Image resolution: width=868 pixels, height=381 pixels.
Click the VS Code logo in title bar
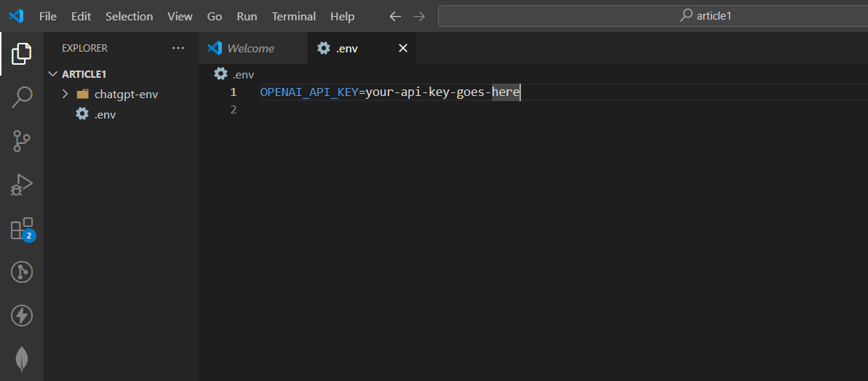tap(16, 16)
